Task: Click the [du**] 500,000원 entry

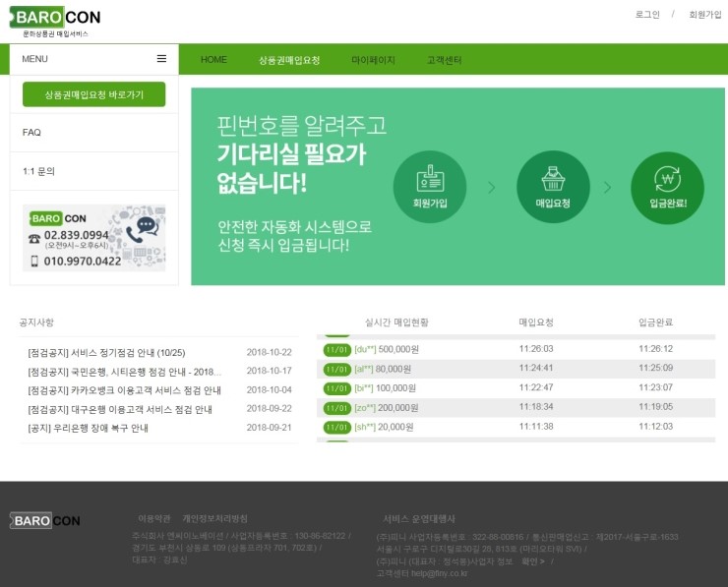Action: (x=387, y=349)
